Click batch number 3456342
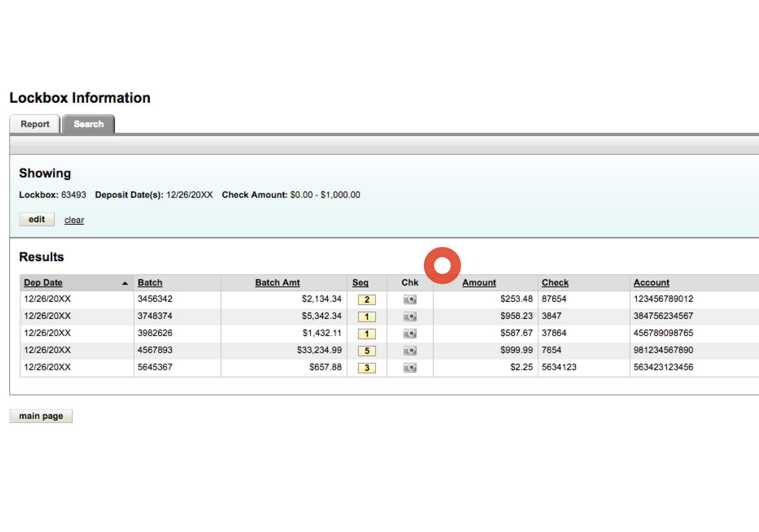759x532 pixels. pos(155,299)
